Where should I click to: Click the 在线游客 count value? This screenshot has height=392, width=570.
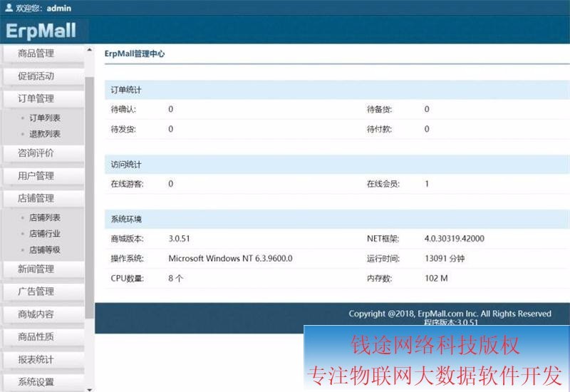pos(170,184)
